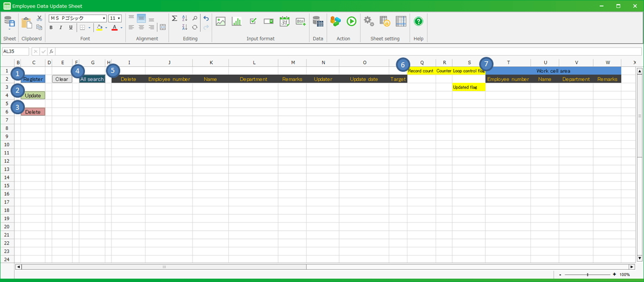This screenshot has height=282, width=644.
Task: Apply the red font color
Action: coord(115,28)
